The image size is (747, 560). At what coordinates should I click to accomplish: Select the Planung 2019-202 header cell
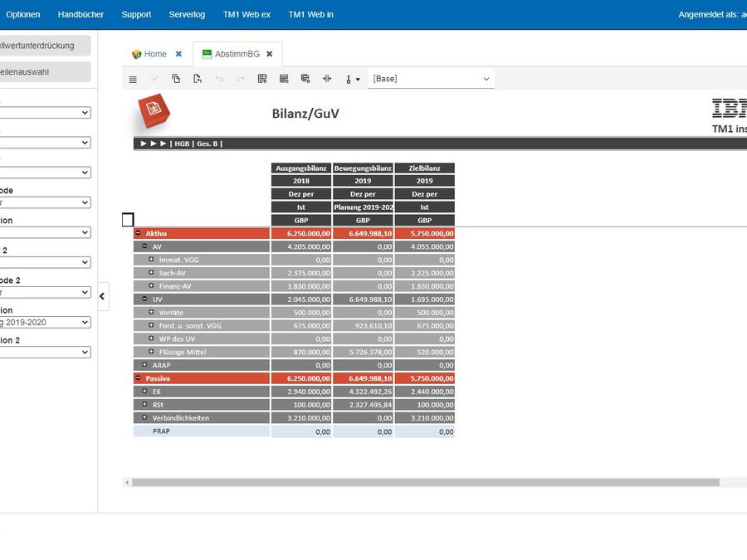[363, 207]
